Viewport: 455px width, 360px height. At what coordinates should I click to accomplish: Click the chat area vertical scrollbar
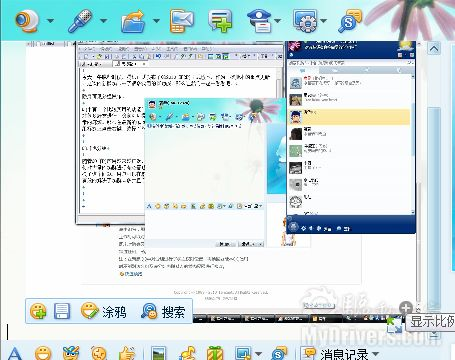(x=434, y=207)
